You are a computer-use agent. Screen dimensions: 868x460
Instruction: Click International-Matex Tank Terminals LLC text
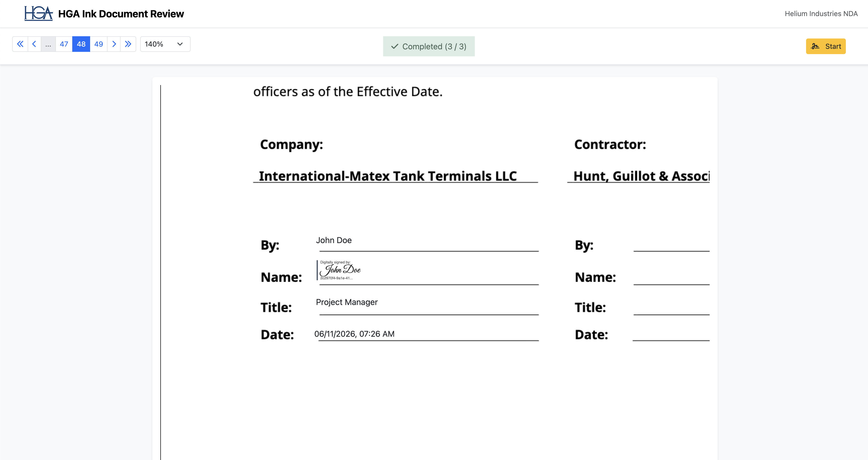click(388, 176)
